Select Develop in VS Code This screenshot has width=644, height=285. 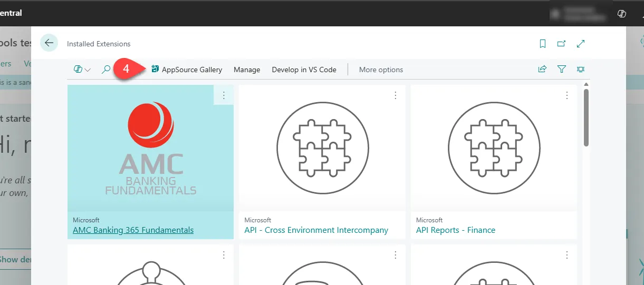(304, 70)
